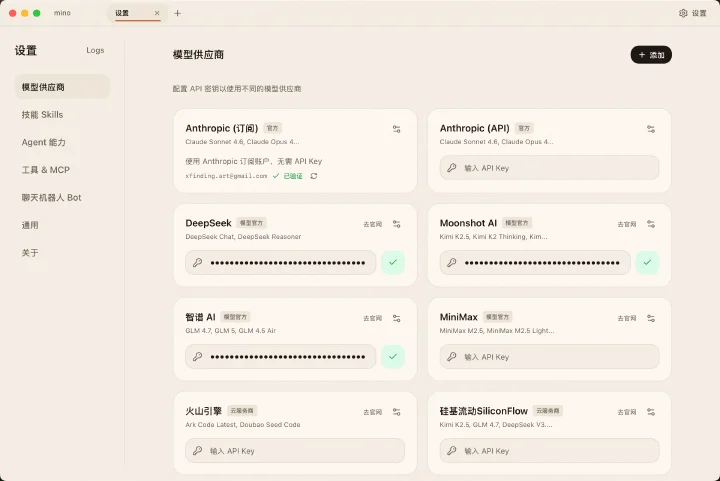Click key icon in MiniMax key field

point(452,357)
